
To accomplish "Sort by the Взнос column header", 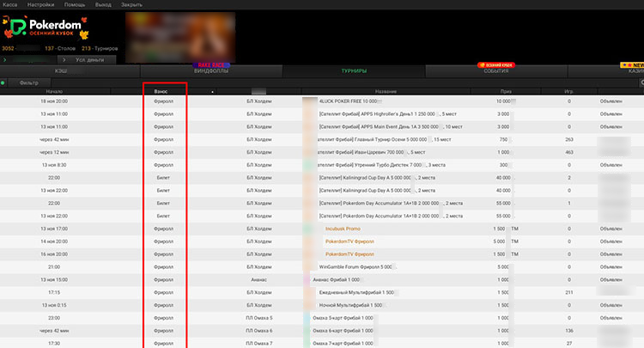I will (x=161, y=91).
